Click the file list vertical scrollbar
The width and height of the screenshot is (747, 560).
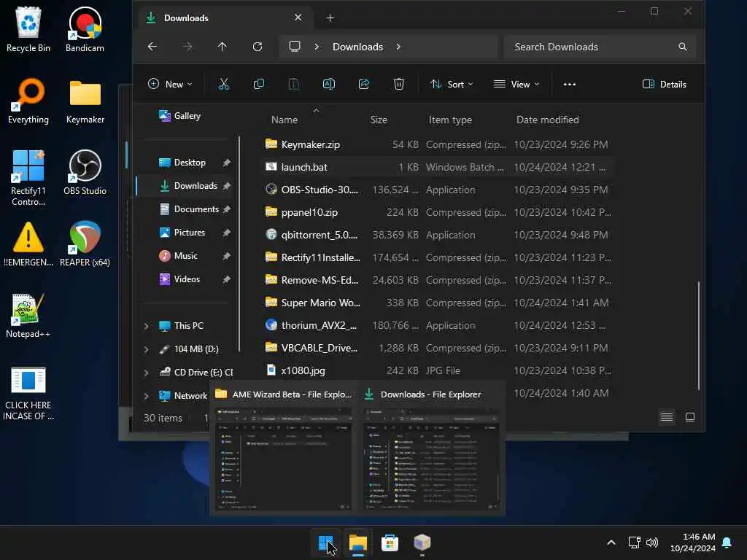[699, 335]
